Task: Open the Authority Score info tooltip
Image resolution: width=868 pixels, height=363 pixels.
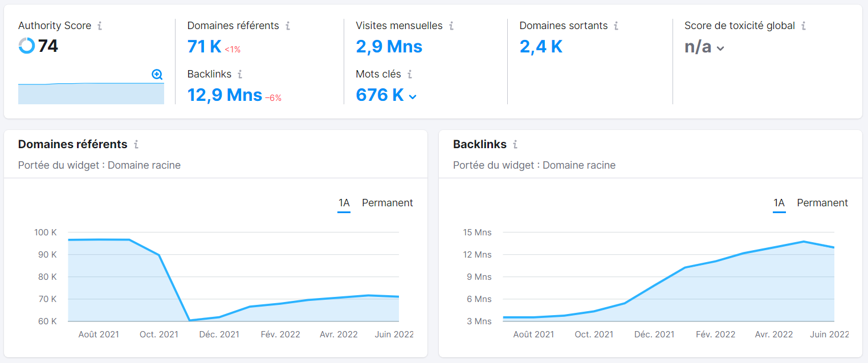Action: pos(101,25)
